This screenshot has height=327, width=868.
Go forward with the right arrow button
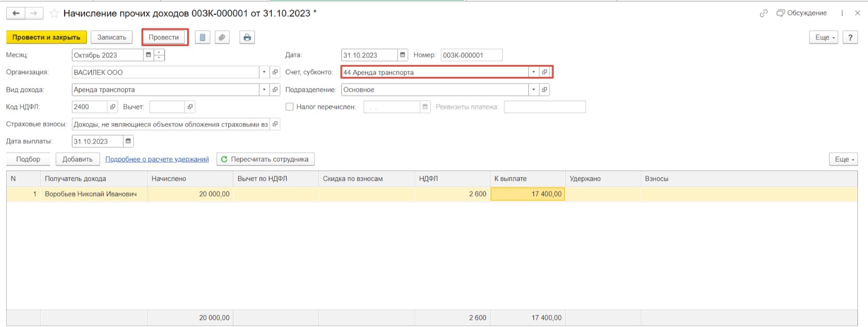(x=34, y=13)
